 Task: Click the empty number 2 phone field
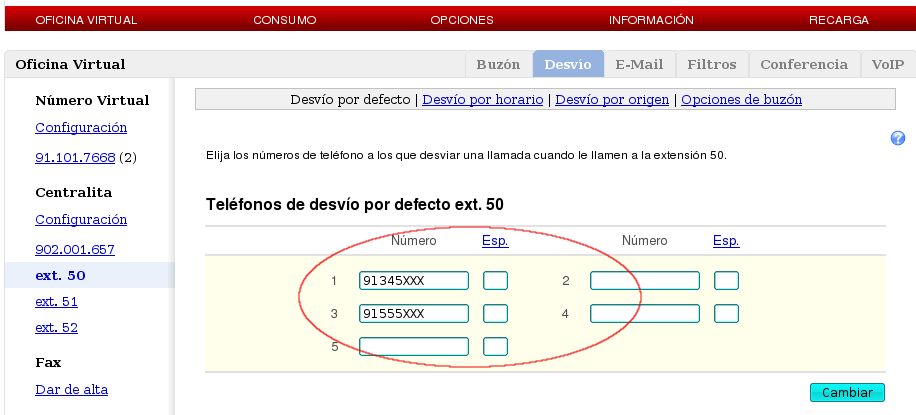pos(645,281)
